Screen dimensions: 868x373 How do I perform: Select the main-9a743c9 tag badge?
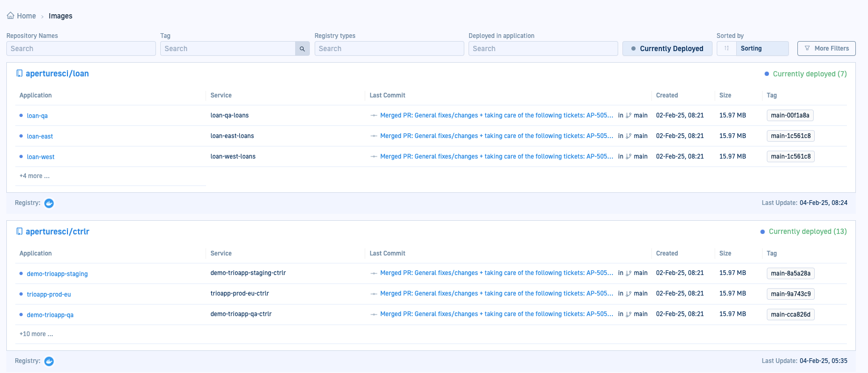click(791, 294)
